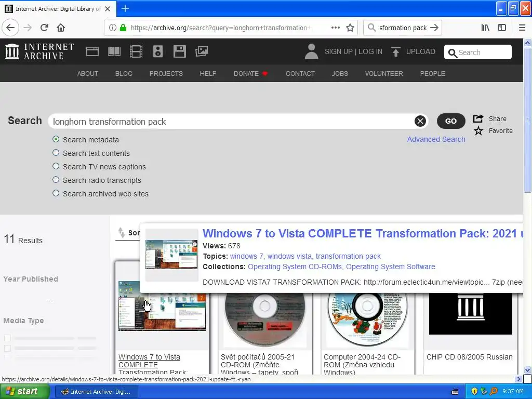Open the Texts book icon

(114, 51)
